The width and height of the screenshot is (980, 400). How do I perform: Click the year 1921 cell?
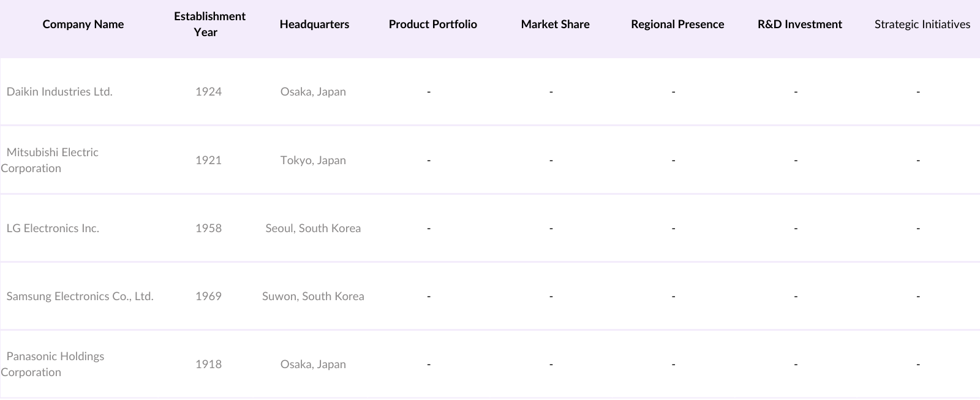pyautogui.click(x=208, y=160)
